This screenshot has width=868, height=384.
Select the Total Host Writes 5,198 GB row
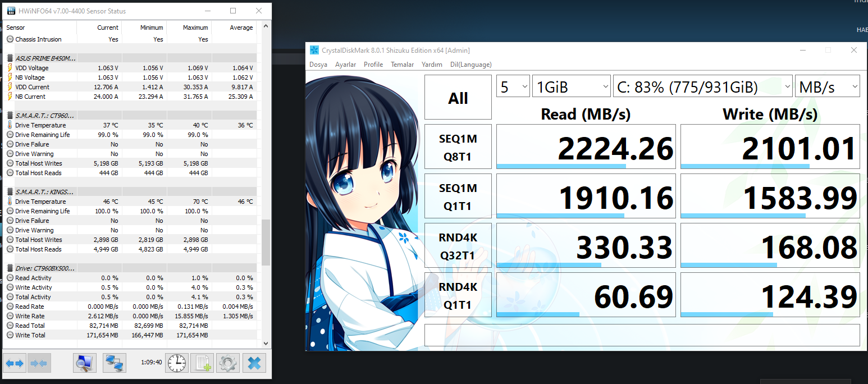pyautogui.click(x=130, y=163)
